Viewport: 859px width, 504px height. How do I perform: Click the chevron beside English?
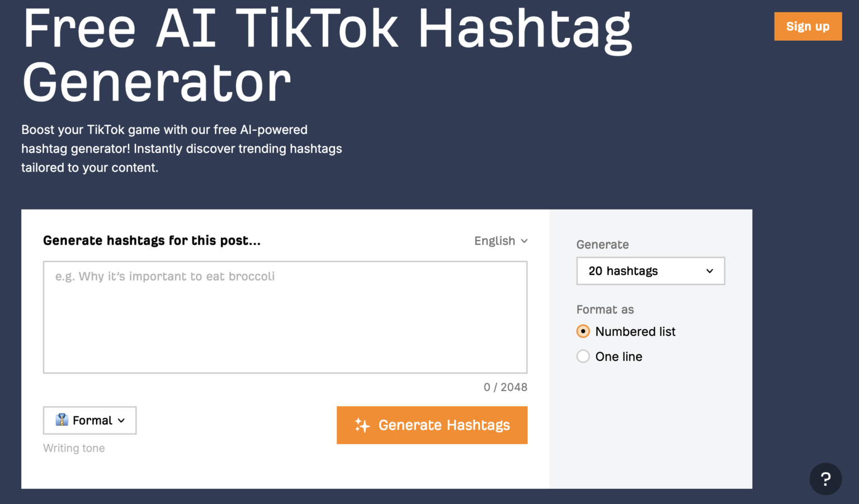pos(525,241)
